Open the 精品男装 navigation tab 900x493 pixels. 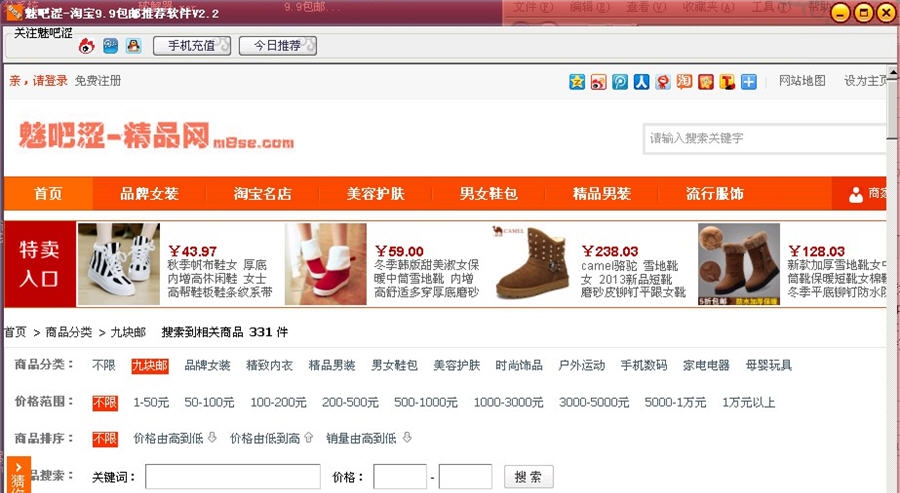(x=602, y=193)
